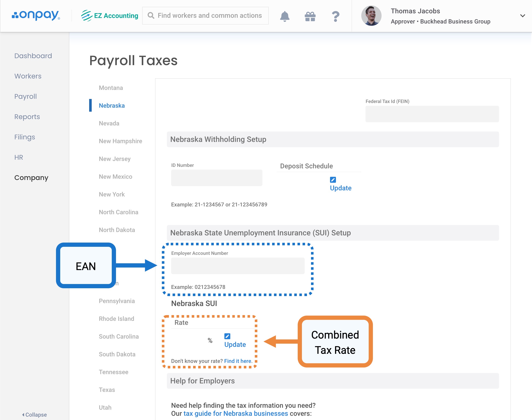Select South Carolina from state list
Image resolution: width=532 pixels, height=420 pixels.
(x=119, y=336)
